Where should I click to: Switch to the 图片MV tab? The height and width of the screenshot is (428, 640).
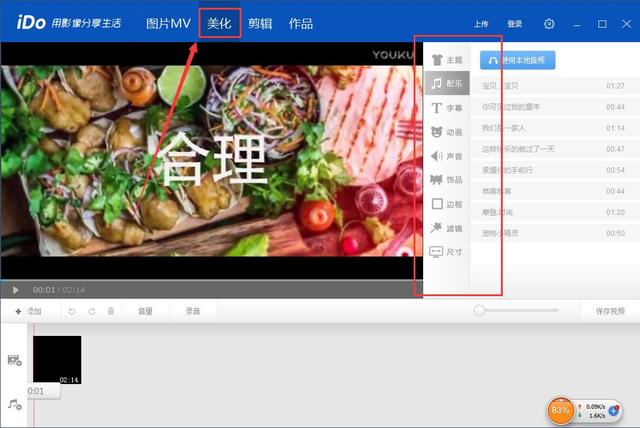[x=168, y=23]
